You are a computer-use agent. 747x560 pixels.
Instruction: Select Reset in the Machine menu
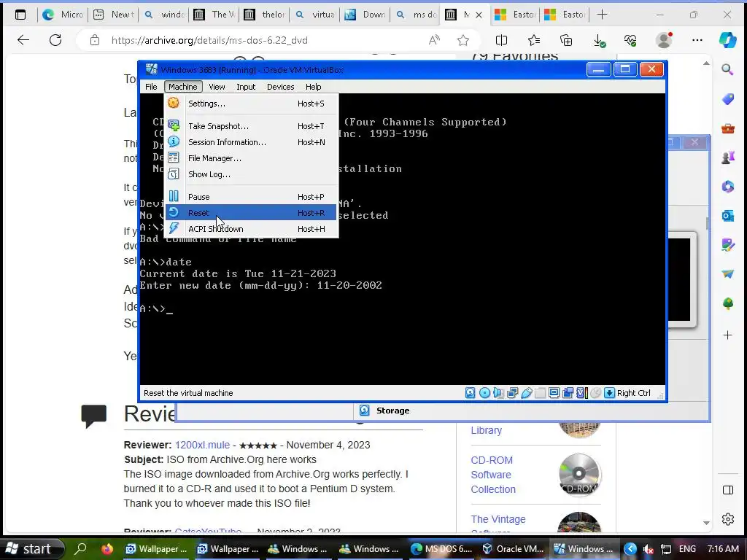pyautogui.click(x=251, y=213)
